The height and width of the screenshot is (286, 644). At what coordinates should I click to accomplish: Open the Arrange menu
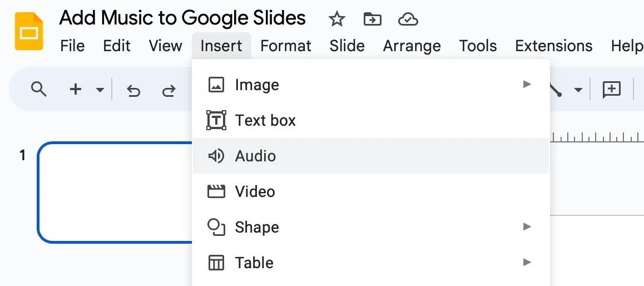(412, 46)
